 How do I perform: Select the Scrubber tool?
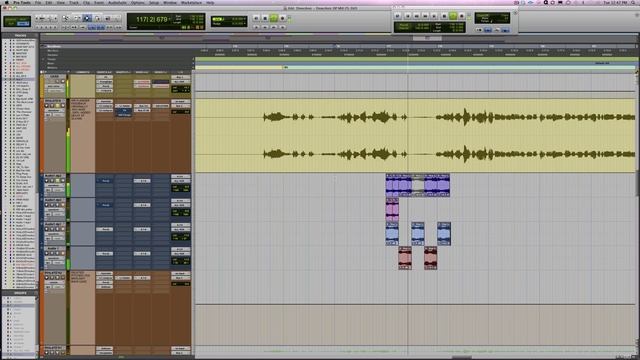coord(107,18)
